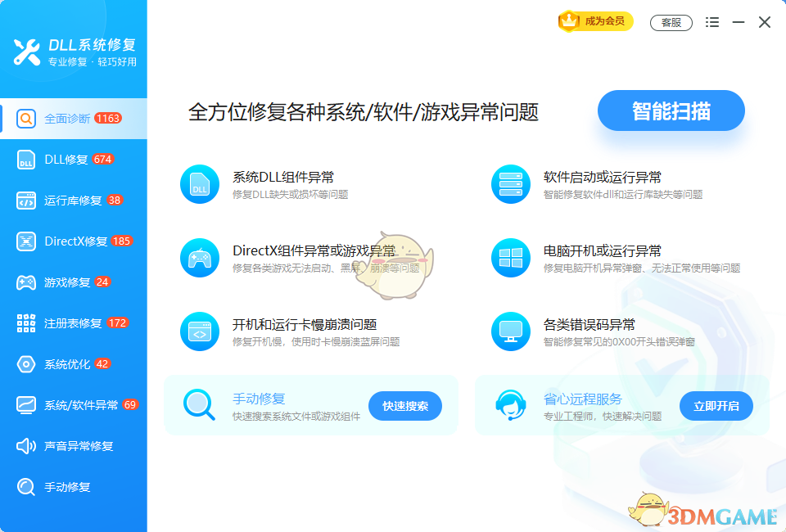The image size is (786, 532).
Task: Start a scan with 智能扫描 button
Action: pos(671,110)
